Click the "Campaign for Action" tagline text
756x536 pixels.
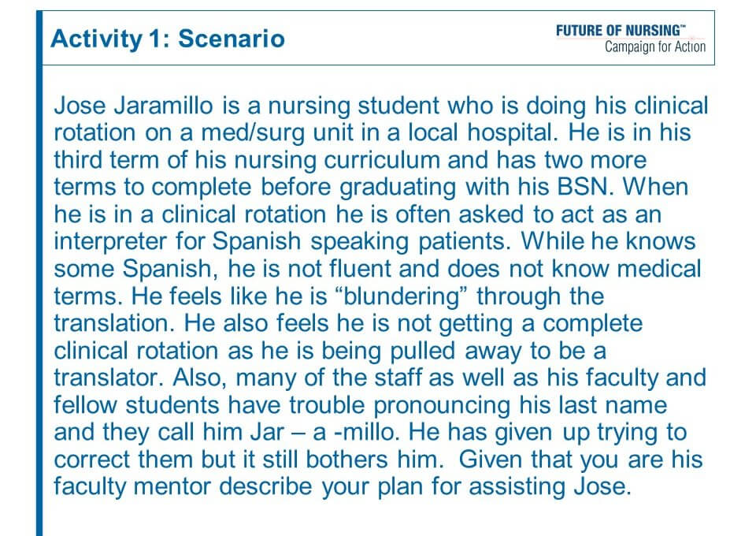pyautogui.click(x=655, y=47)
